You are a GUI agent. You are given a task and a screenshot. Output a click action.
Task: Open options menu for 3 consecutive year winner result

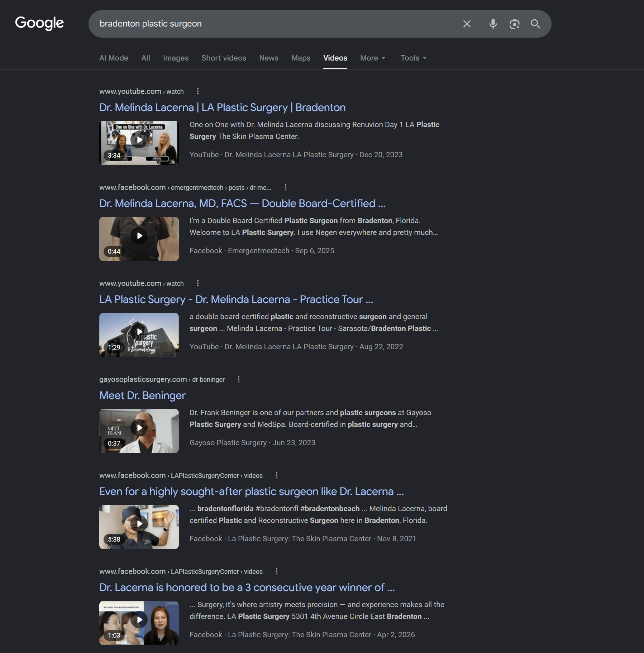[277, 571]
